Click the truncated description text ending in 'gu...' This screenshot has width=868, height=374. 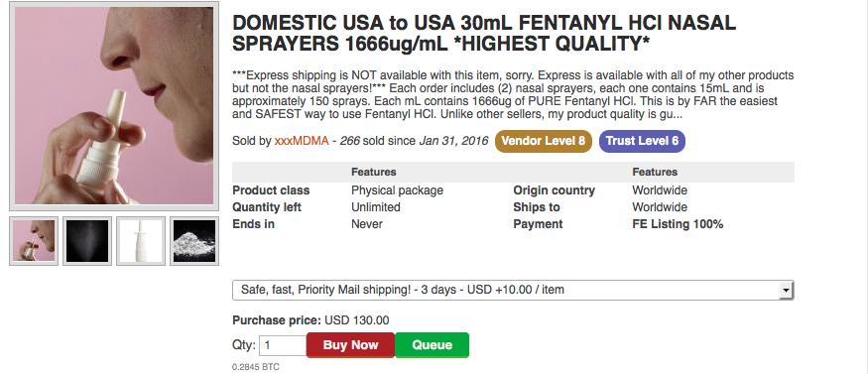[x=513, y=95]
